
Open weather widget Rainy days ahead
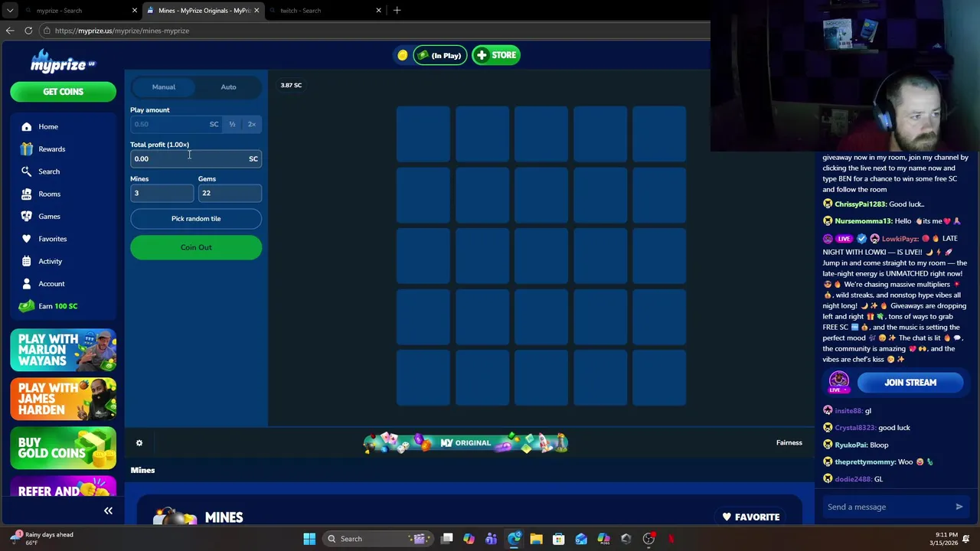click(x=42, y=538)
